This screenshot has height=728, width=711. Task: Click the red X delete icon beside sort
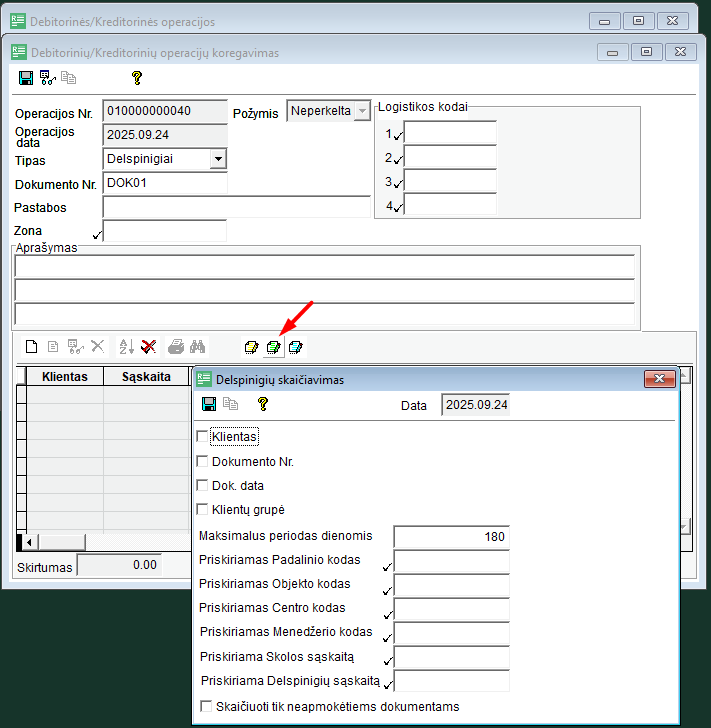149,346
